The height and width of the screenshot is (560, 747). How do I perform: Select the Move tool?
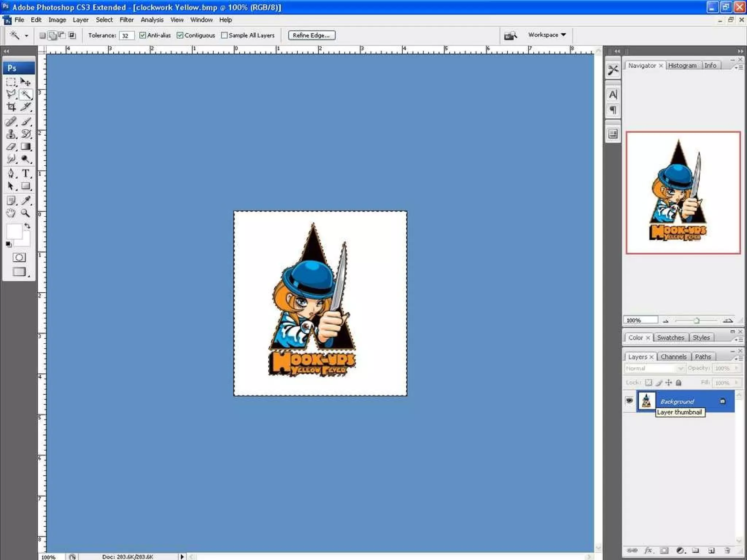point(26,82)
